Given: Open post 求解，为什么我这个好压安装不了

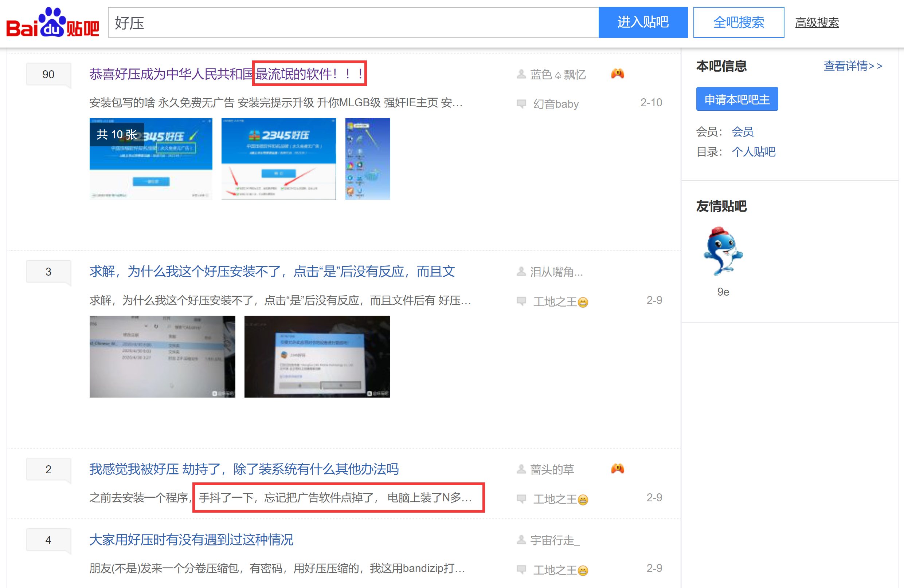Looking at the screenshot, I should (x=272, y=271).
